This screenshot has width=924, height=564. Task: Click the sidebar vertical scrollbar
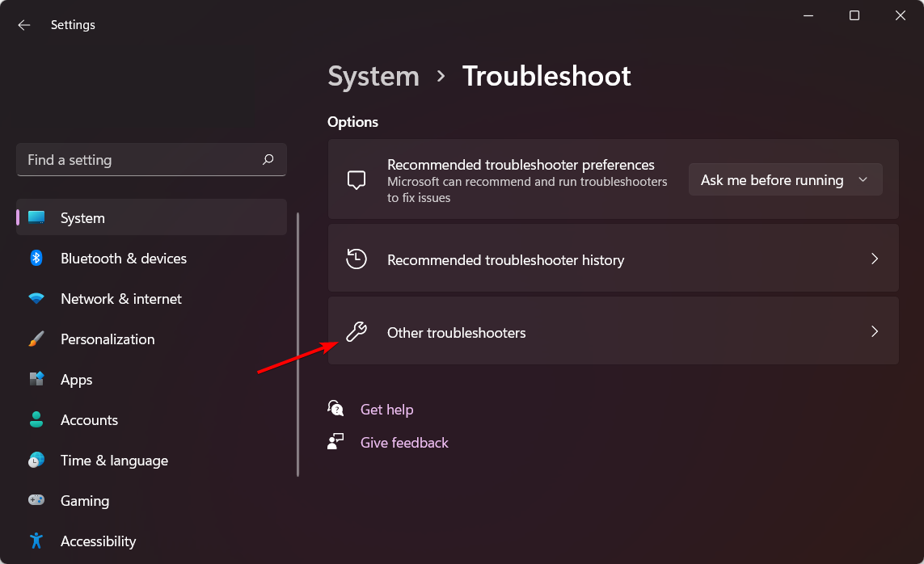[298, 344]
